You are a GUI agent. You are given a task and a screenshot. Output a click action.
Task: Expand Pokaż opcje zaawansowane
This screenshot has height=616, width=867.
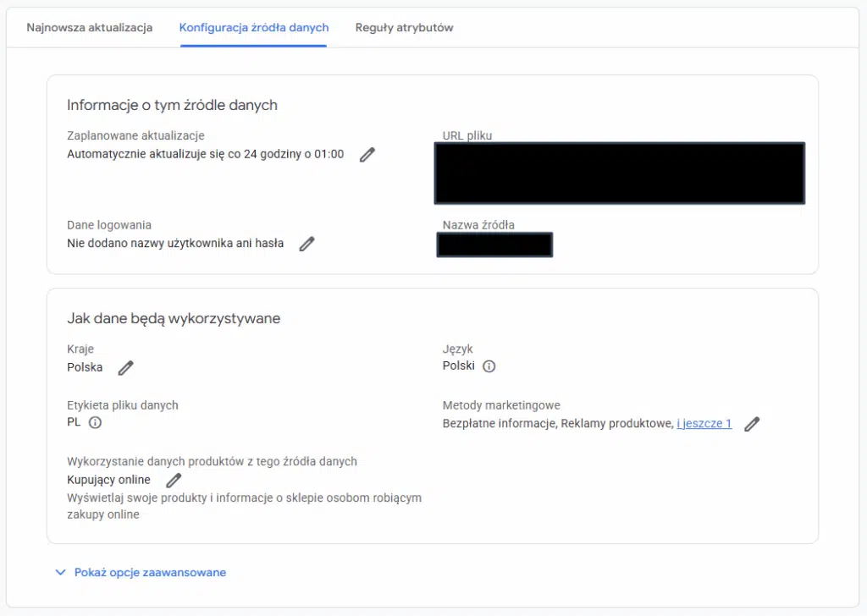pos(141,572)
